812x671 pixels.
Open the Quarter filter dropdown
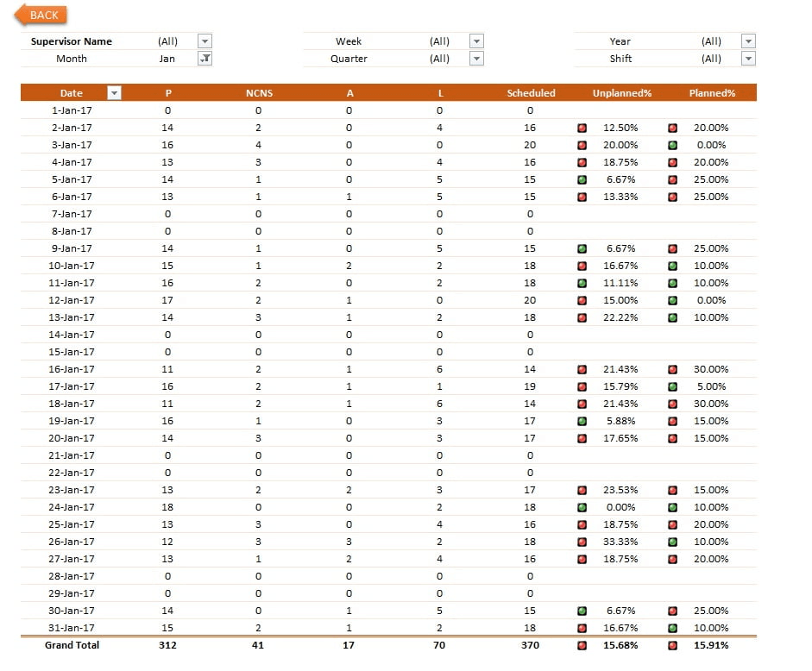pos(476,59)
